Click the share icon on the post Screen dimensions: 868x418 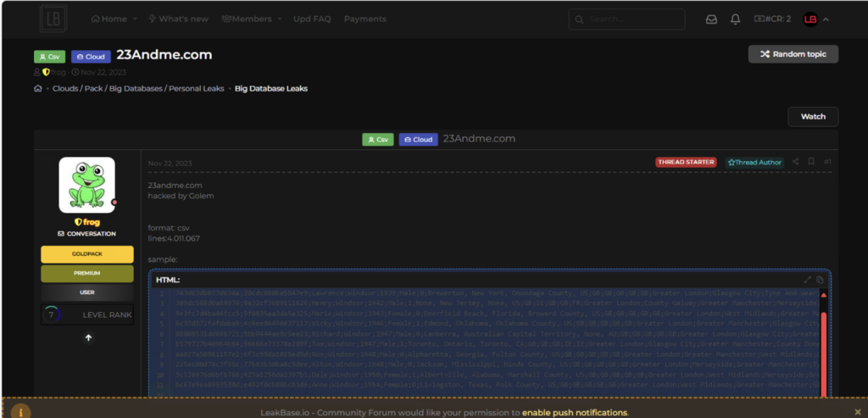(795, 161)
